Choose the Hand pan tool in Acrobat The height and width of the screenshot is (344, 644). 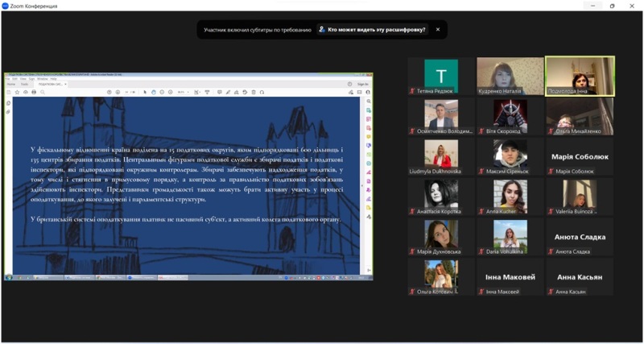point(154,92)
